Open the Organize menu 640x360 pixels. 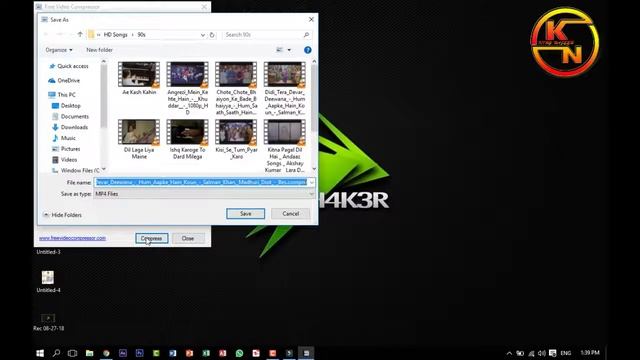[x=59, y=50]
